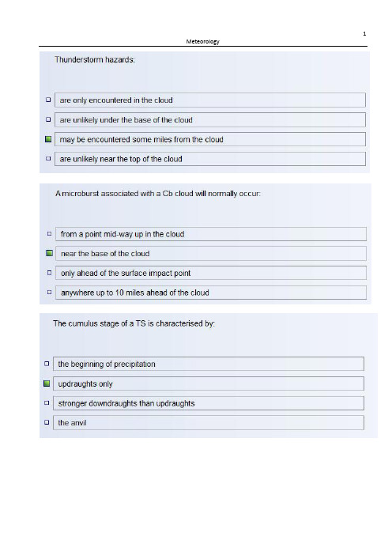The height and width of the screenshot is (544, 392).
Task: Tick checkbox beside 'are unlikely under the base'
Action: (48, 119)
